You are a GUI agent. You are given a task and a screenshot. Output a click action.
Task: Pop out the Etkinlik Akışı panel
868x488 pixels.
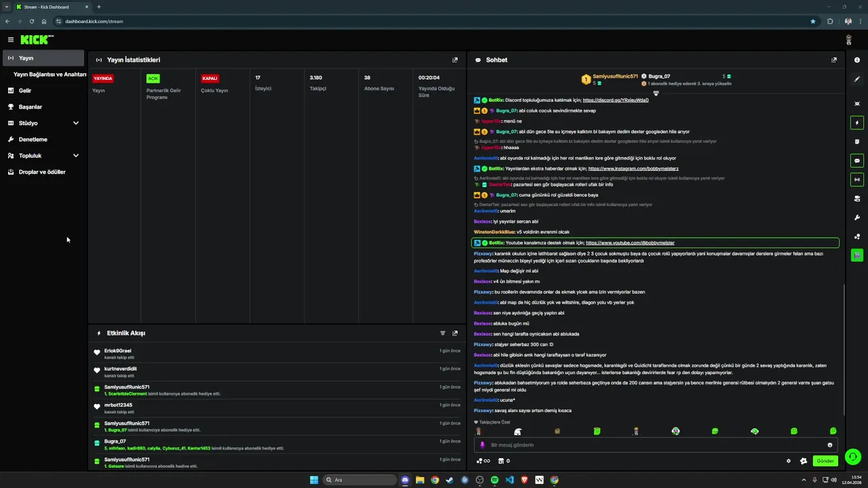[455, 333]
